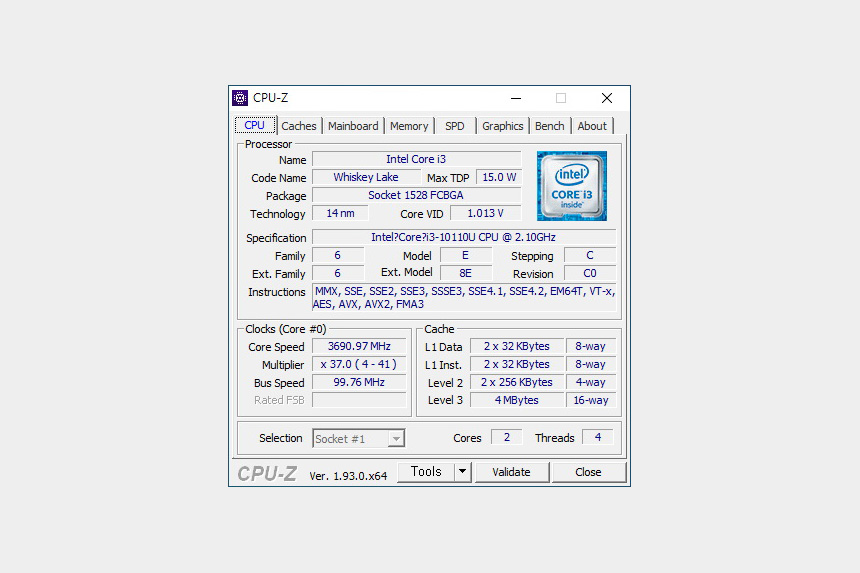Click the Threads value 4
The image size is (860, 573).
point(597,437)
